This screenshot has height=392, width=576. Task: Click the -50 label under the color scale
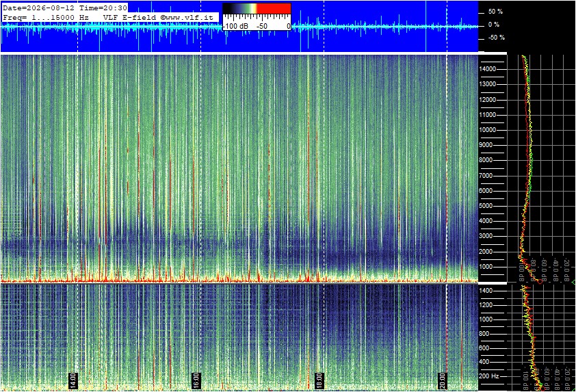tap(262, 26)
